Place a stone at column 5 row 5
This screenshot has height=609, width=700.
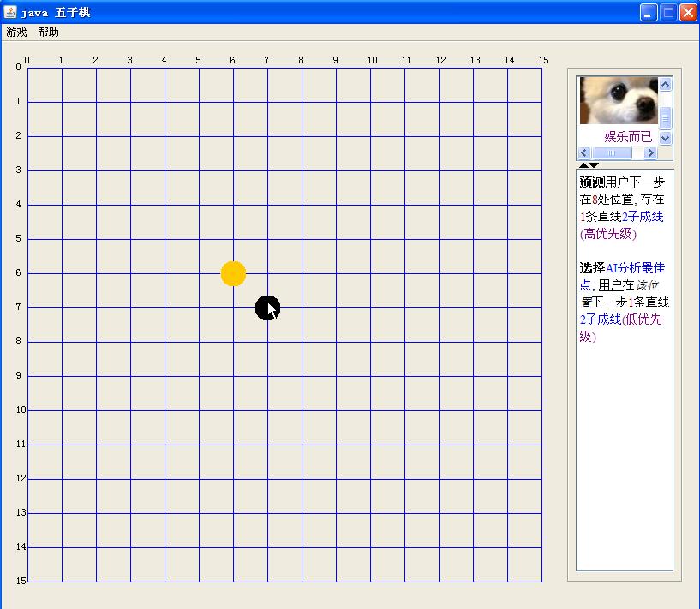[x=199, y=239]
